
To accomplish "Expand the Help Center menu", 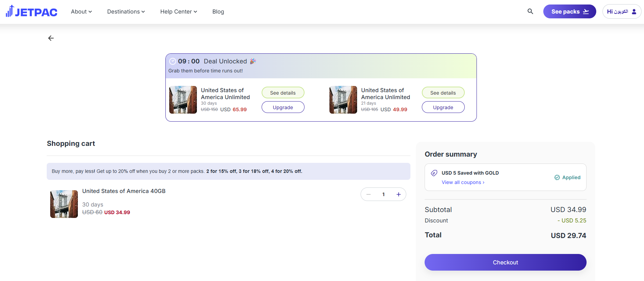I will [179, 11].
